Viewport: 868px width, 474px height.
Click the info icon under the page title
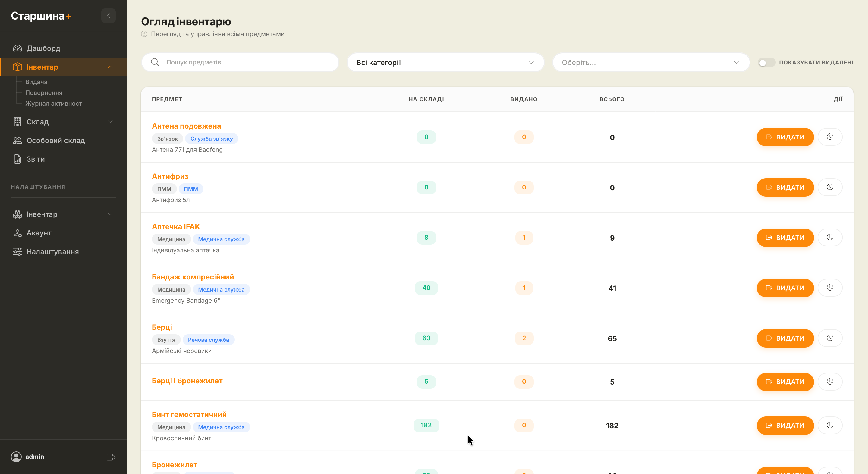144,34
